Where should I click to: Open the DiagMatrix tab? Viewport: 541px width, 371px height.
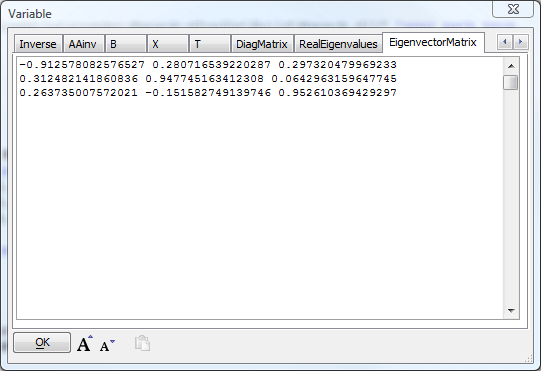coord(262,44)
